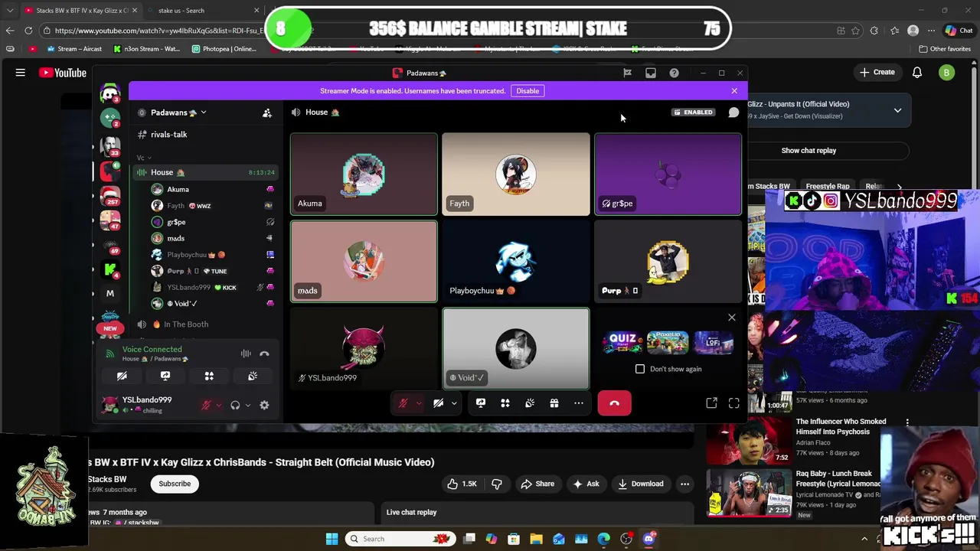Screen dimensions: 980x551
Task: Open the Discord flag icon in title bar
Action: (627, 73)
